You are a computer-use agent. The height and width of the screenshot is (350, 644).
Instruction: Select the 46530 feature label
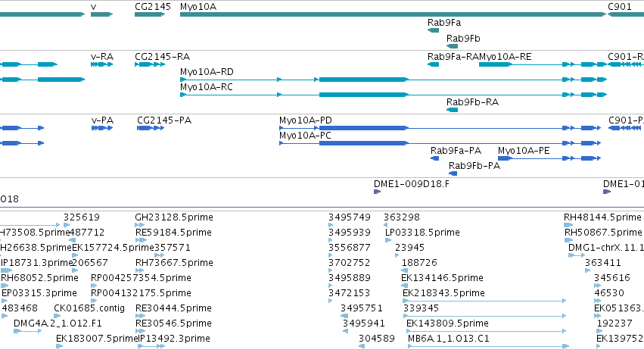(609, 293)
